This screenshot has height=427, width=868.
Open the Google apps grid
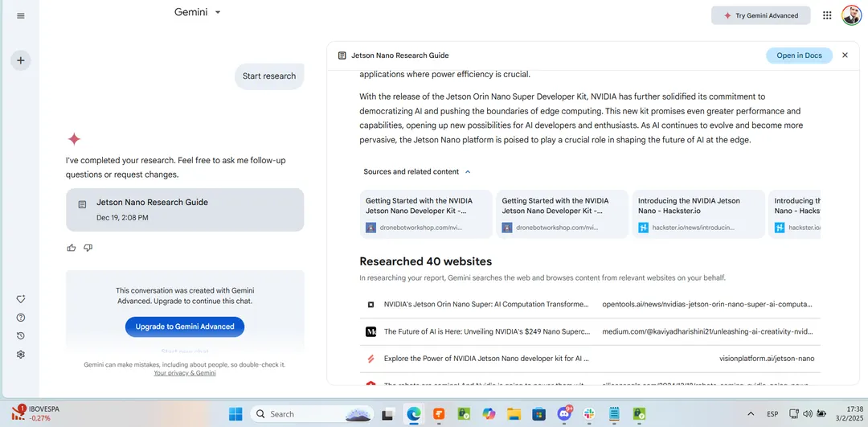827,15
